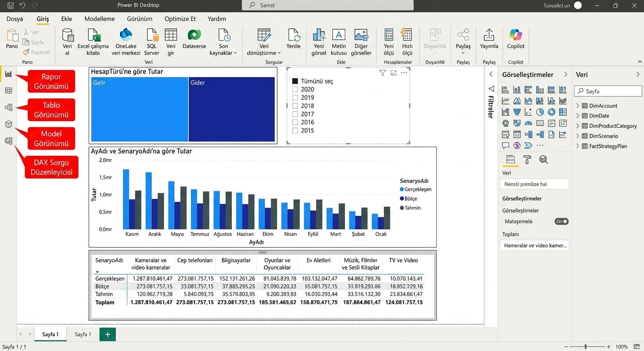
Task: Insert a Metin kutusu
Action: tap(339, 42)
